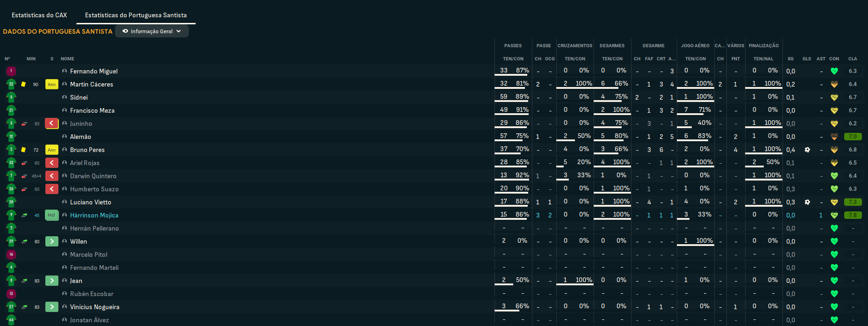The height and width of the screenshot is (326, 868).
Task: Click Rubén Escobar's maroon number 13 shirt icon
Action: [x=11, y=294]
